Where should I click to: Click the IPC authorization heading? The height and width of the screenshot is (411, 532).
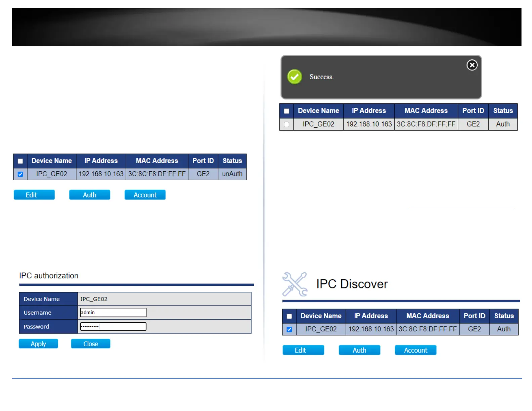(x=49, y=276)
